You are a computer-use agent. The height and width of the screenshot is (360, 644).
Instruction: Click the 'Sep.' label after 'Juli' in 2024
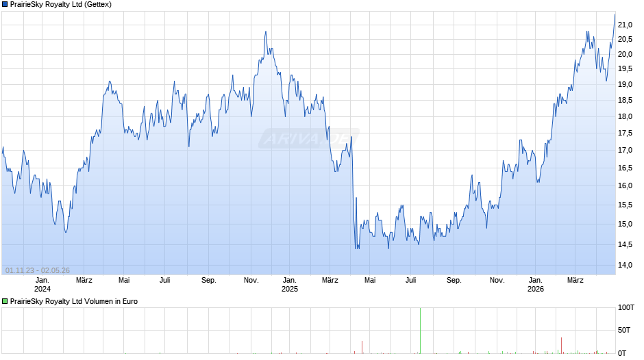209,281
